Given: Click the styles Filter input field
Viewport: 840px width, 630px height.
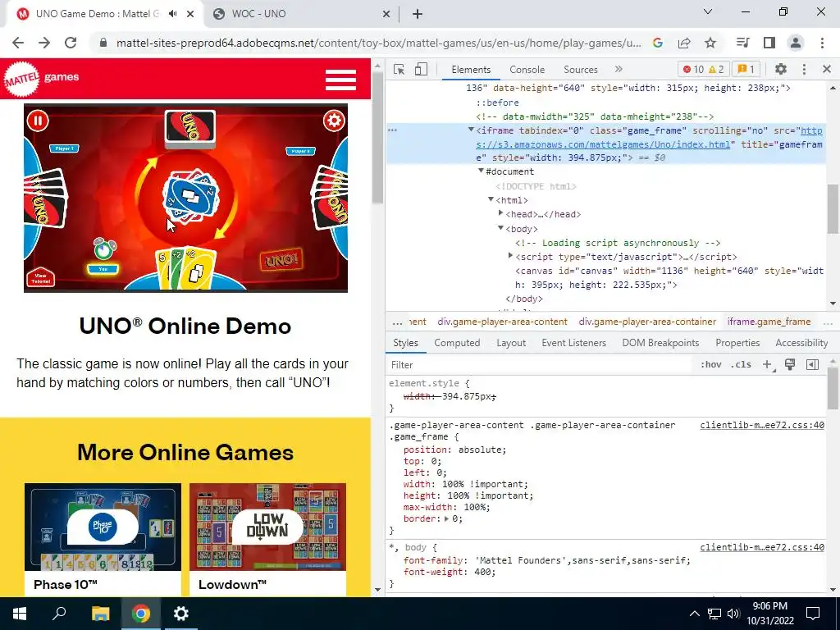Looking at the screenshot, I should pyautogui.click(x=538, y=365).
